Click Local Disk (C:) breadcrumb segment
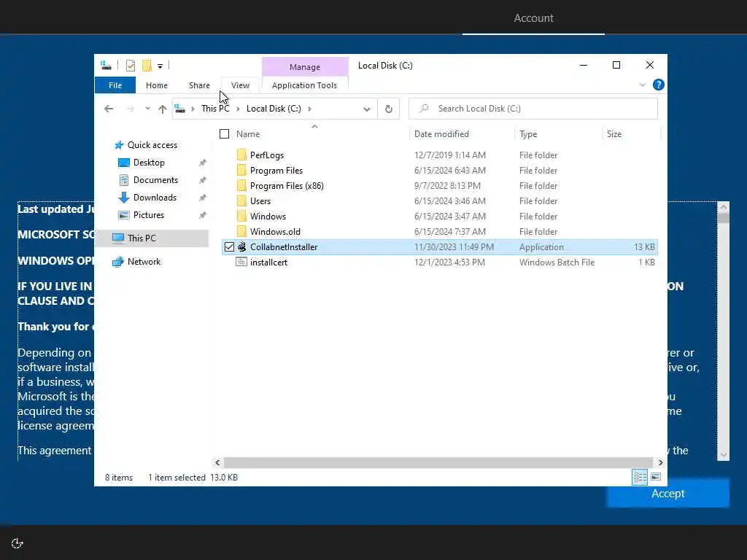The height and width of the screenshot is (560, 747). (274, 109)
